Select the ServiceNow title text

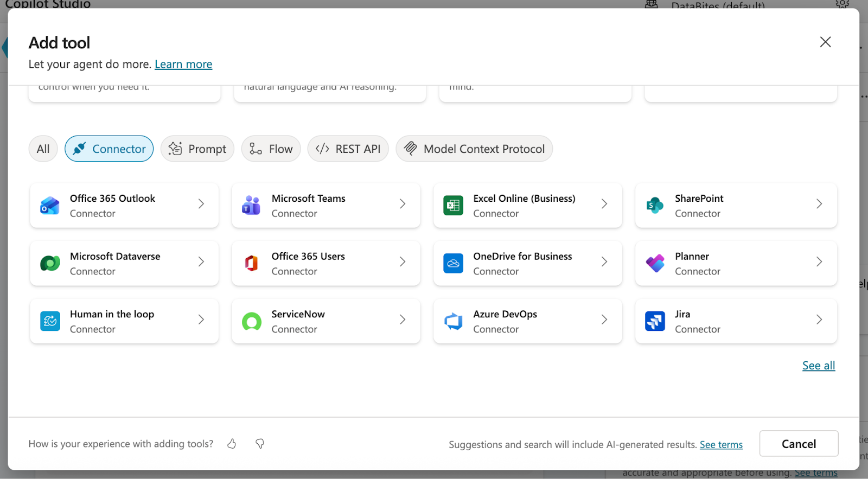298,314
